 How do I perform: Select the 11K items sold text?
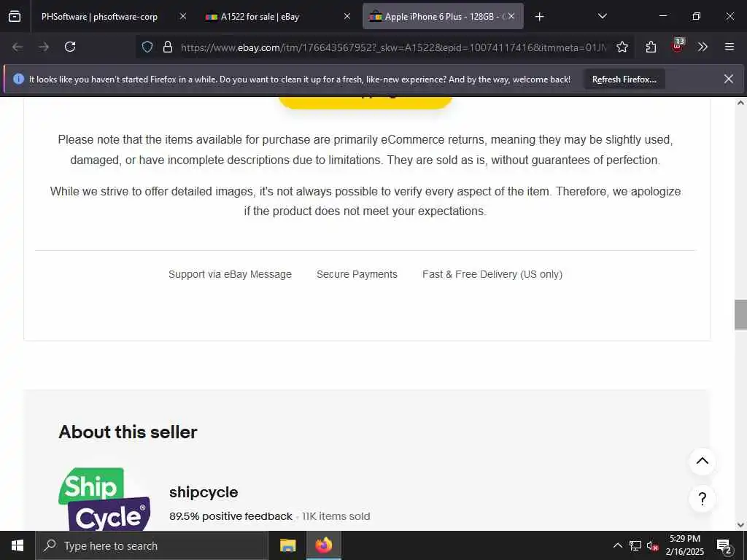(336, 516)
